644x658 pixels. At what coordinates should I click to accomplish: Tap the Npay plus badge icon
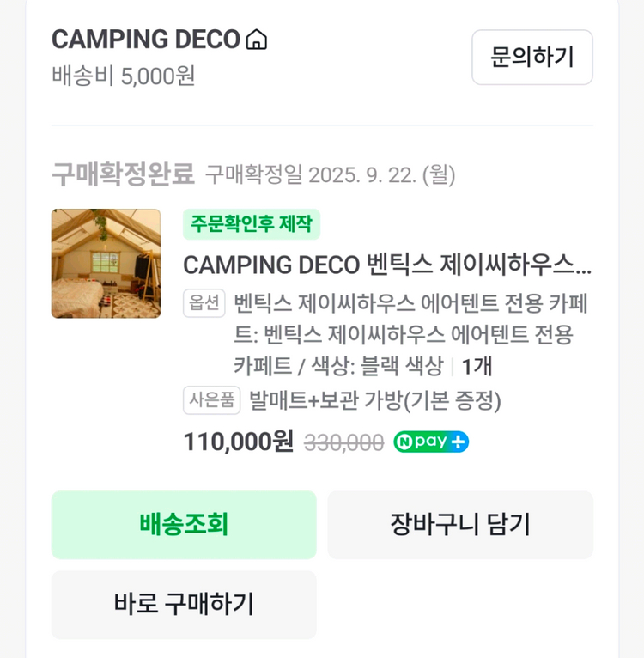431,442
